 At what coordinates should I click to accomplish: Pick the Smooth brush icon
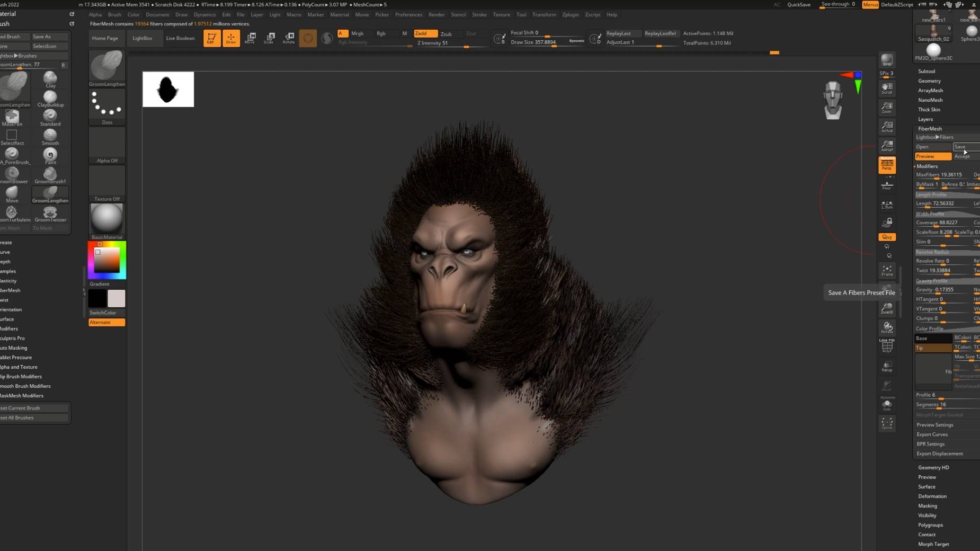50,137
